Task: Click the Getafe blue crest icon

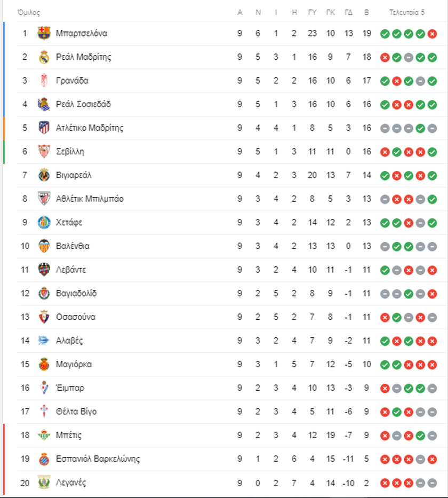Action: pyautogui.click(x=44, y=223)
